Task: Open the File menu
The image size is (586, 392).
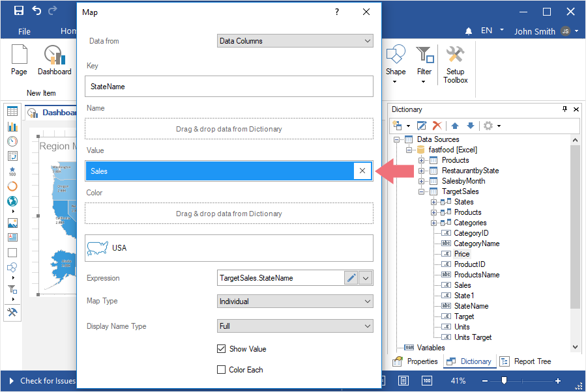Action: (x=24, y=31)
